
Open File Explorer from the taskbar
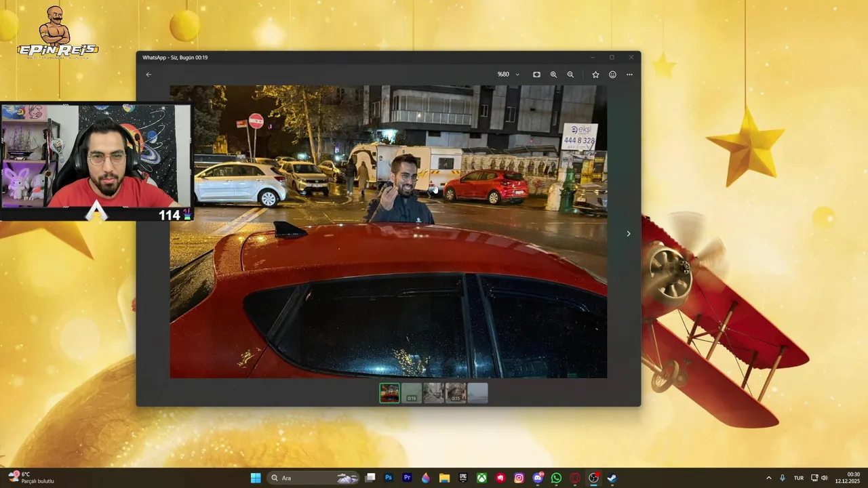click(444, 478)
